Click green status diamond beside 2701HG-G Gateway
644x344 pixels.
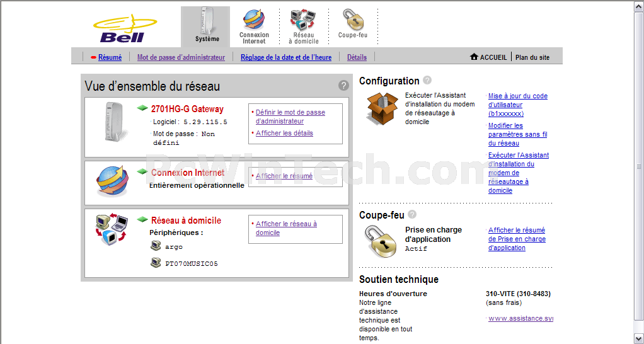(142, 108)
